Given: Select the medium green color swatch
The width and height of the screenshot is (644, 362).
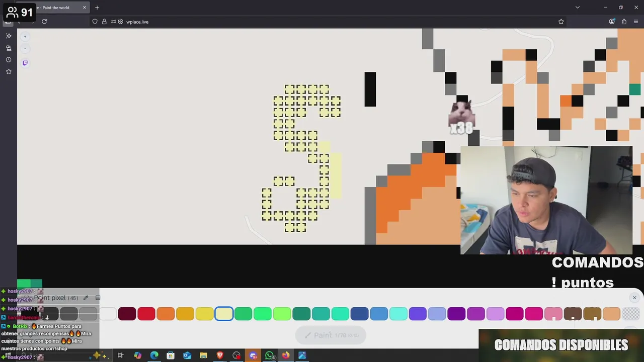Looking at the screenshot, I should (243, 314).
